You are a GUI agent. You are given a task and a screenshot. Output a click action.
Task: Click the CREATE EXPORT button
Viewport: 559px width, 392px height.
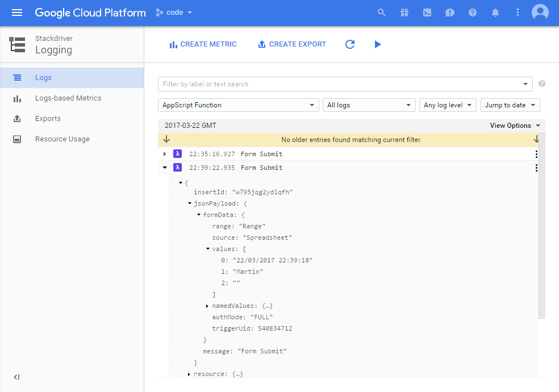(292, 44)
